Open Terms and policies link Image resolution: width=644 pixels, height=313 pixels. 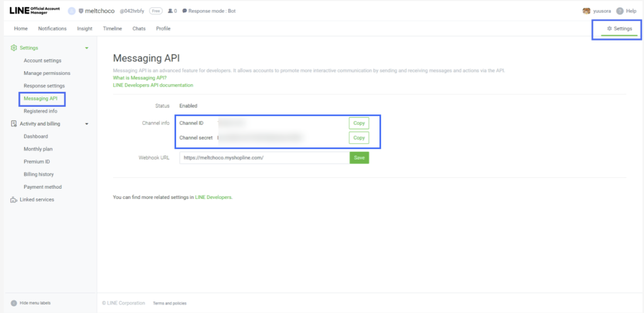tap(170, 303)
